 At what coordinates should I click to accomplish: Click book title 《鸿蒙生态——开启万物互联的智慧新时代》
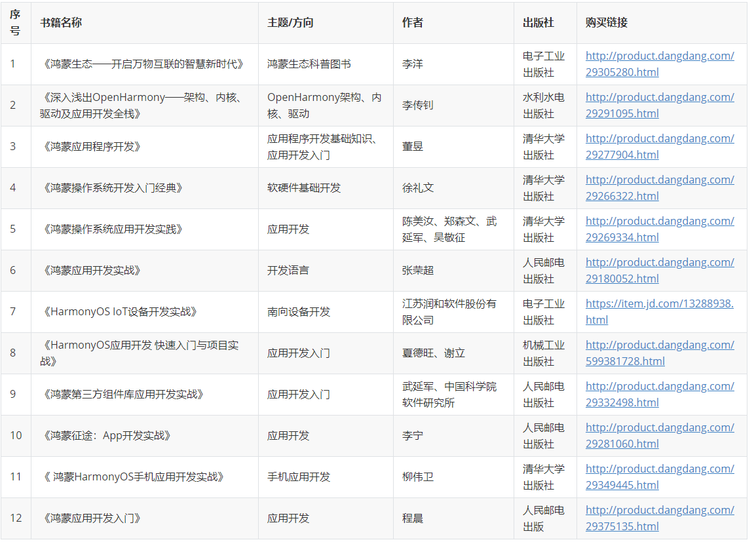point(142,64)
